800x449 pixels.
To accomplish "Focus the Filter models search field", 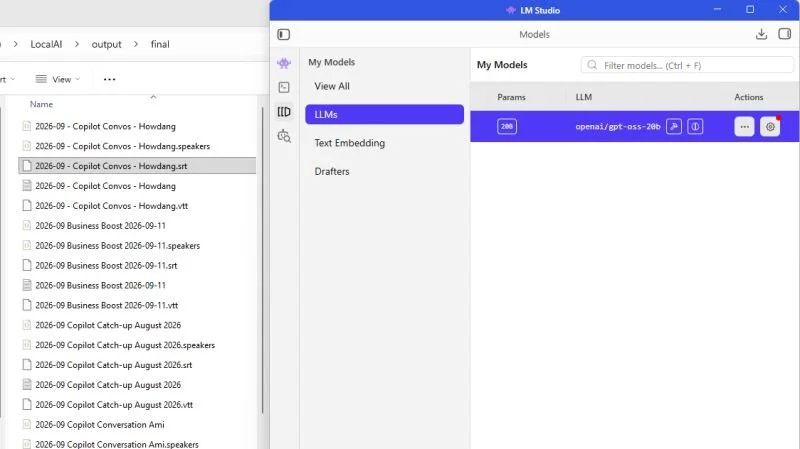I will click(x=687, y=65).
